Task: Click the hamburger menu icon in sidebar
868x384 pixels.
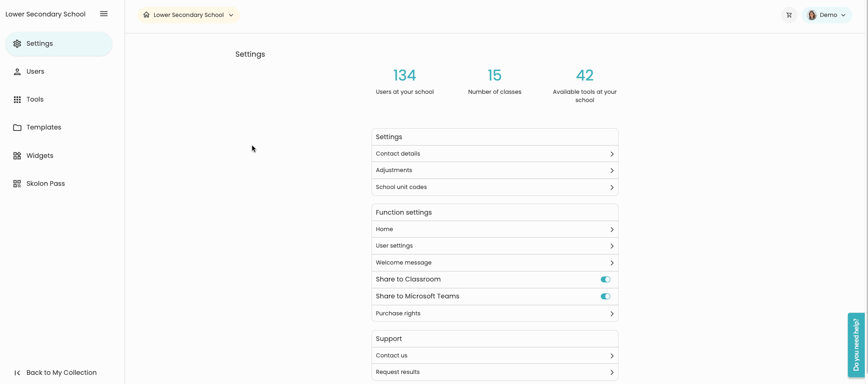Action: tap(104, 14)
